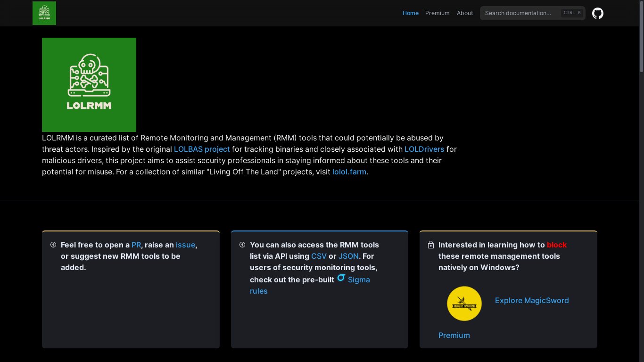Viewport: 644px width, 362px height.
Task: Click the info icon beside the PR note
Action: click(x=53, y=245)
